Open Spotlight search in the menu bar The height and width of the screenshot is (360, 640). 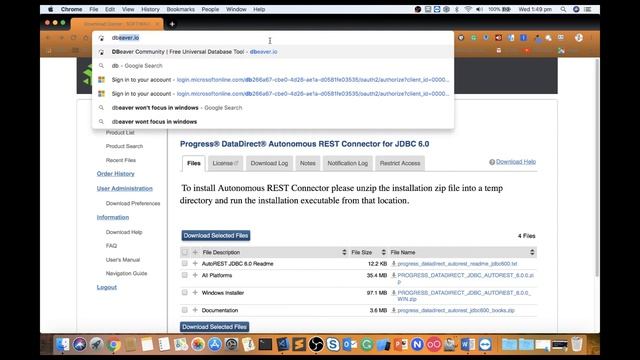click(x=563, y=9)
